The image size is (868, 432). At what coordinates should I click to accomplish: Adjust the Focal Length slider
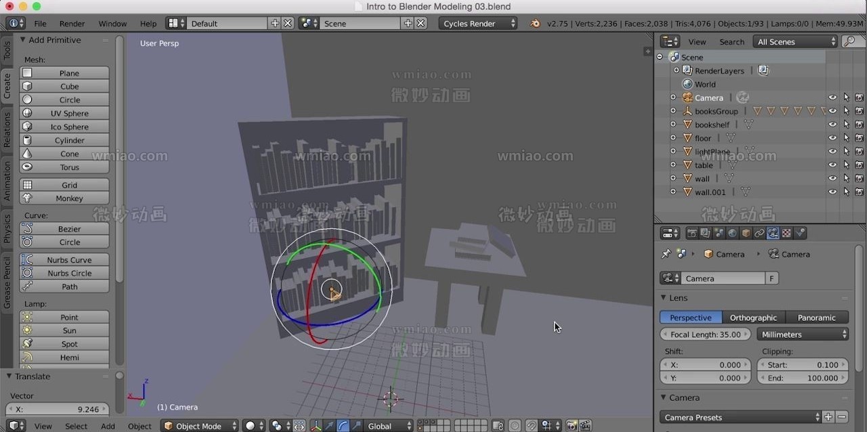[x=706, y=334]
